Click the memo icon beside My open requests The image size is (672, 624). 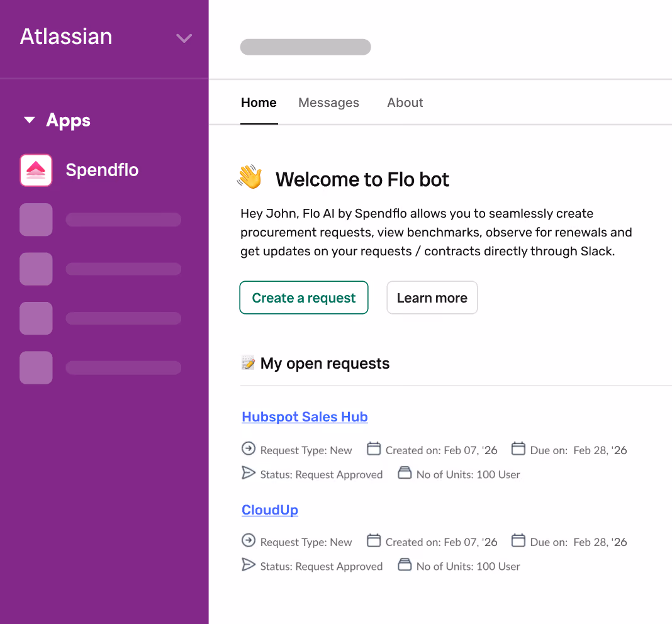coord(248,362)
